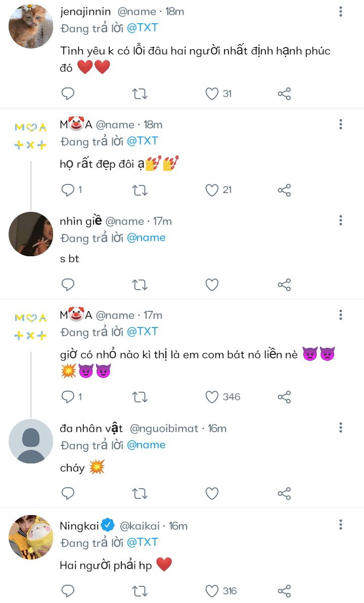The image size is (364, 603).
Task: Open replies on the 346-likes tweet
Action: 68,397
